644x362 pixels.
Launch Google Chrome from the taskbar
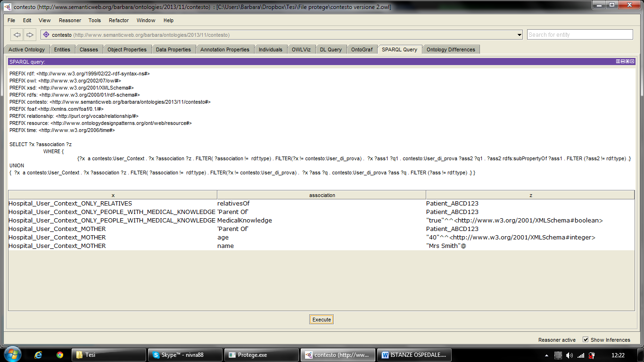tap(59, 355)
